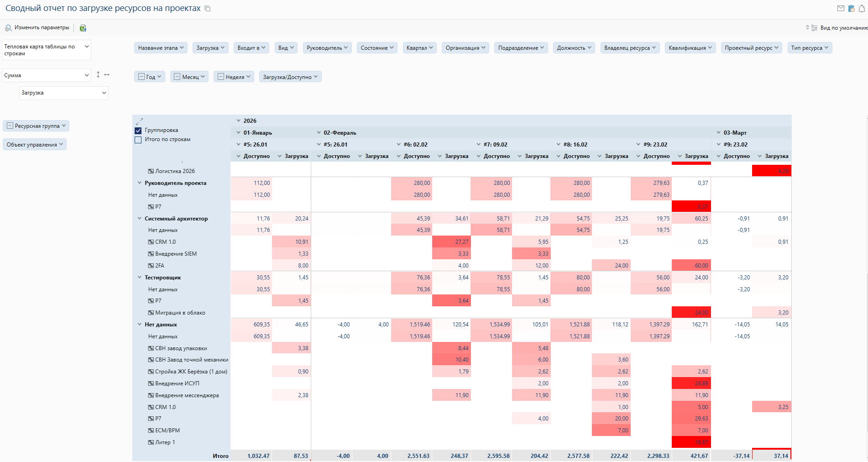Open the Квалификация filter field
This screenshot has width=868, height=462.
(690, 48)
